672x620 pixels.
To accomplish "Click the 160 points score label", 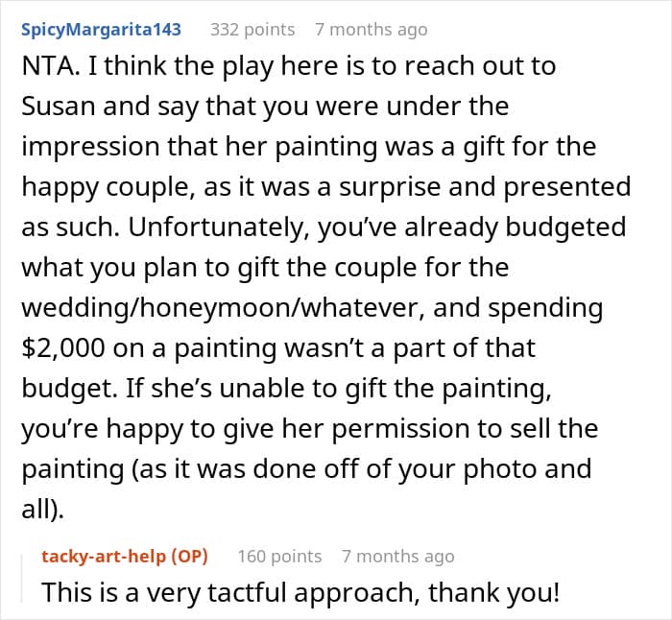I will [x=279, y=556].
